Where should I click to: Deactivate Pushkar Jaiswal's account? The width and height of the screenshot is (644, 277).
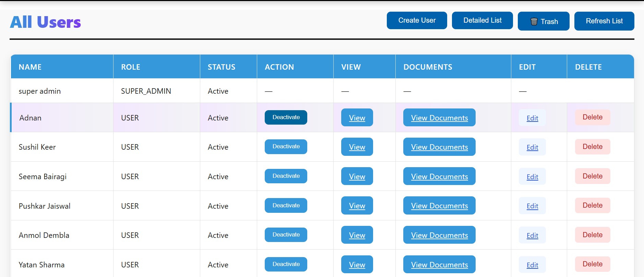(x=286, y=206)
